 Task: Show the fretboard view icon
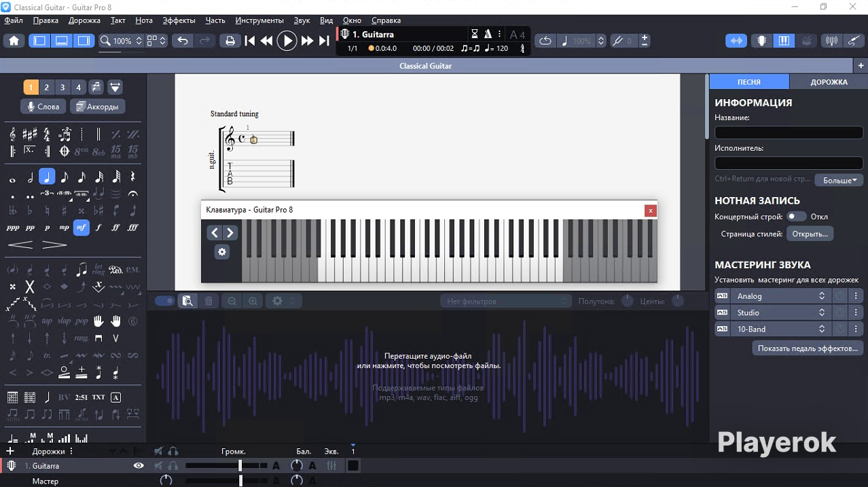click(761, 41)
